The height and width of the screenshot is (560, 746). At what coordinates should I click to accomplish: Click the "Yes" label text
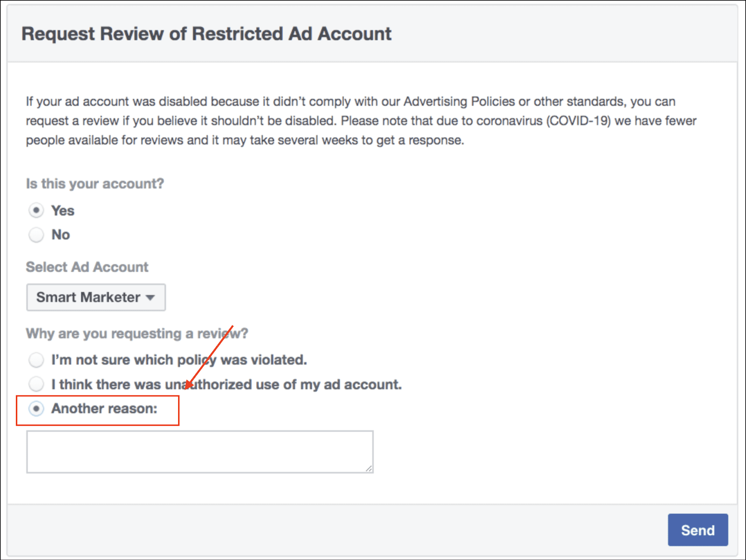coord(63,211)
